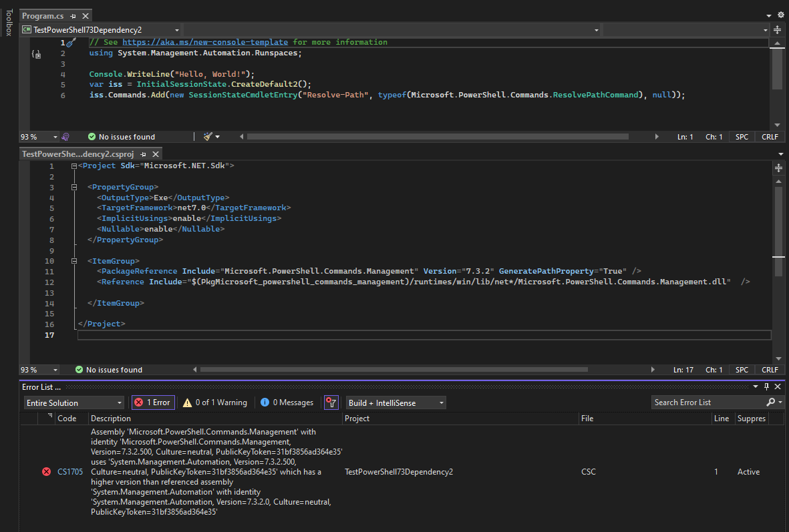
Task: Click the Program.cs vertical scrollbar up arrow
Action: 778,44
